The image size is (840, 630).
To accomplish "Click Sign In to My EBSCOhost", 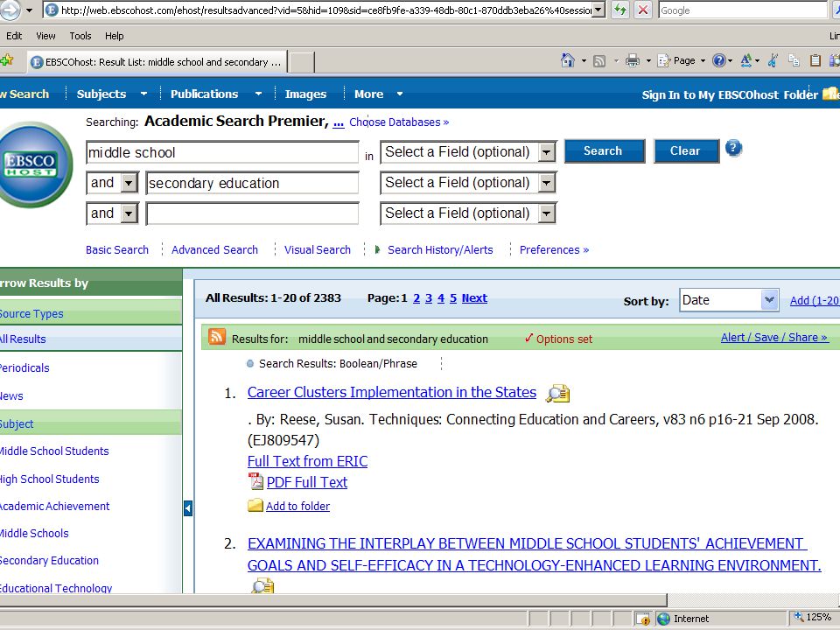I will click(710, 94).
